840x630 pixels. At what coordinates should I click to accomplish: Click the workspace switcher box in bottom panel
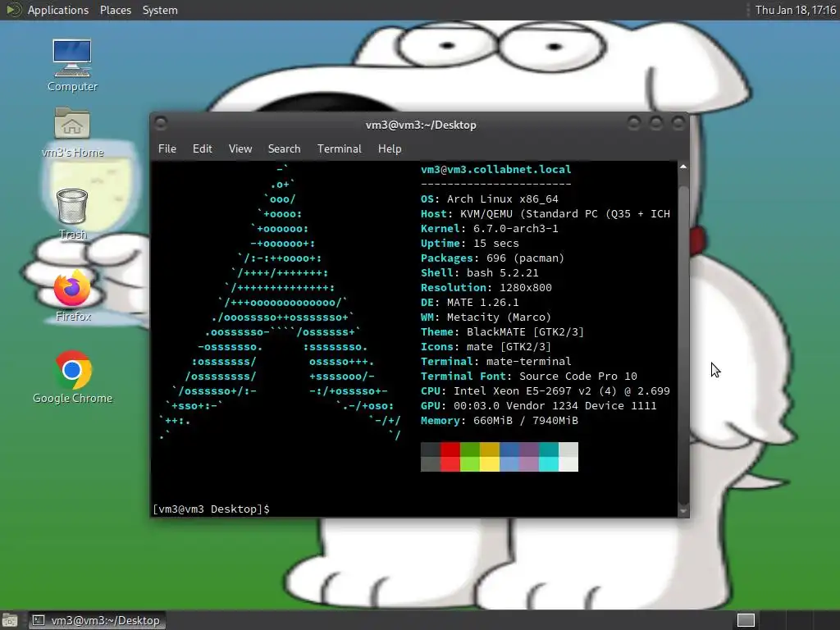pos(746,620)
